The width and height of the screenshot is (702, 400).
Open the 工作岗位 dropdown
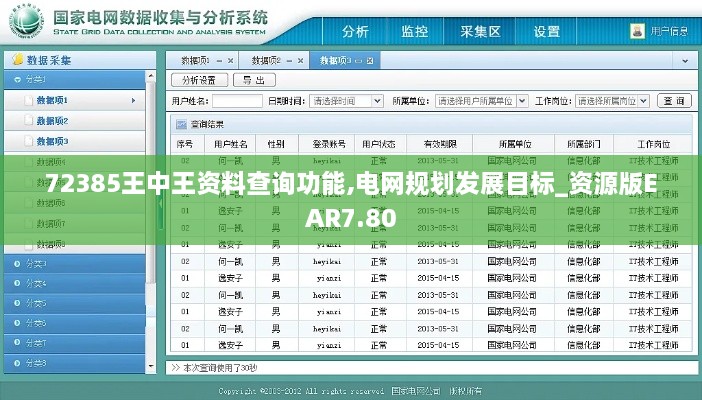(644, 101)
